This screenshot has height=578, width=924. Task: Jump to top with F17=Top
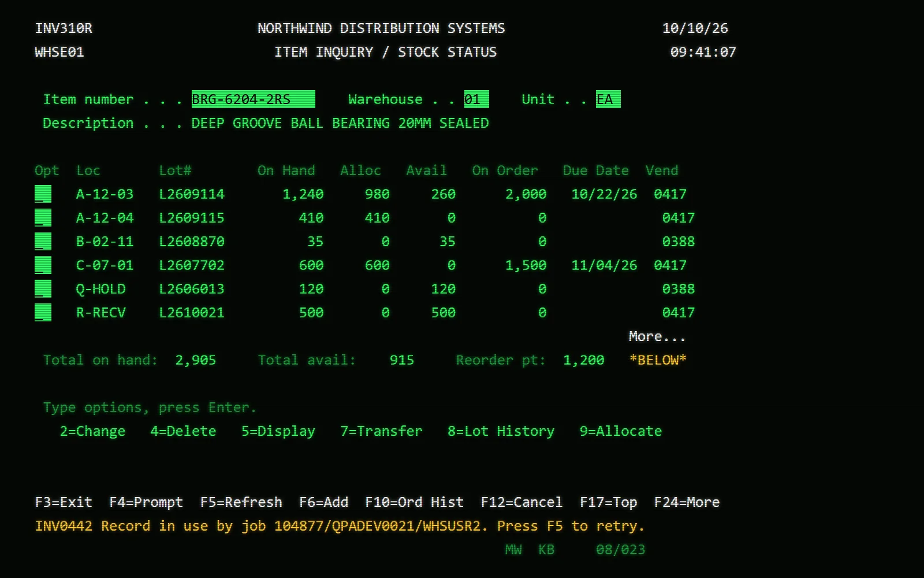[608, 502]
